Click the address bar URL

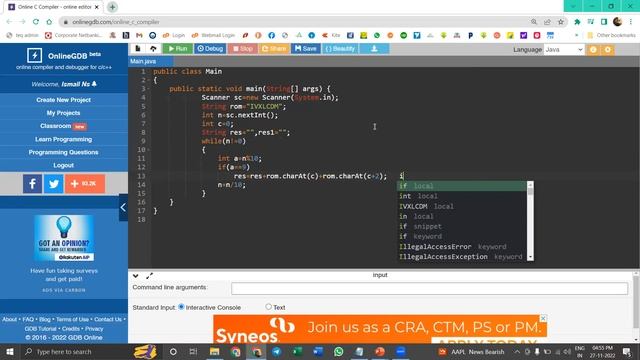pos(116,22)
